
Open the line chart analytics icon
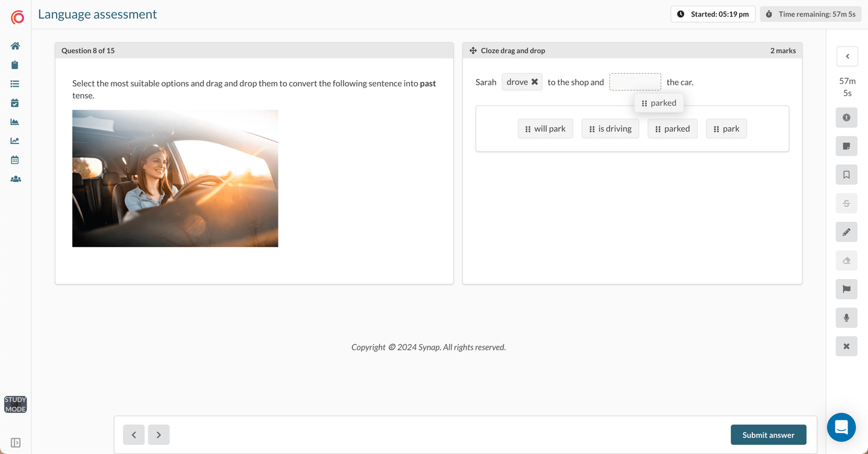(15, 141)
